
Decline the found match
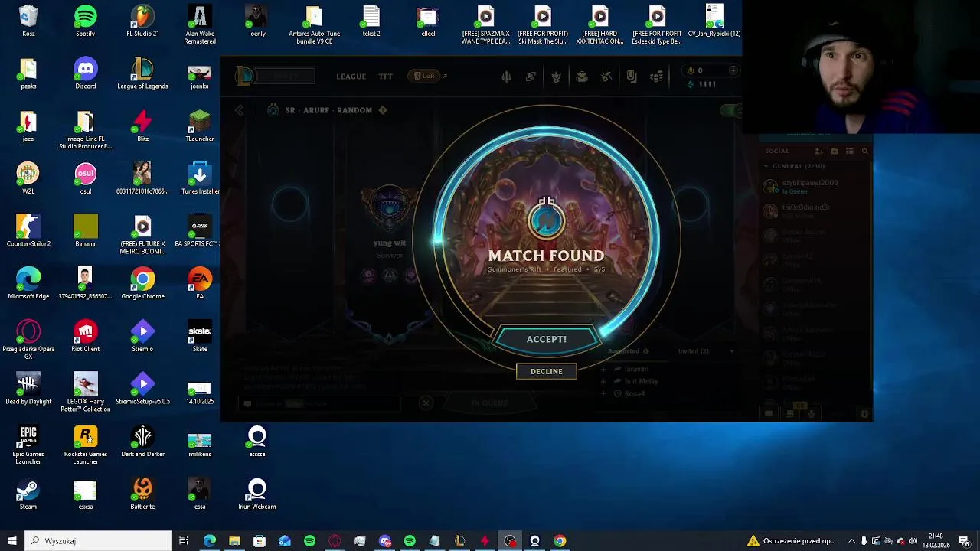coord(547,371)
